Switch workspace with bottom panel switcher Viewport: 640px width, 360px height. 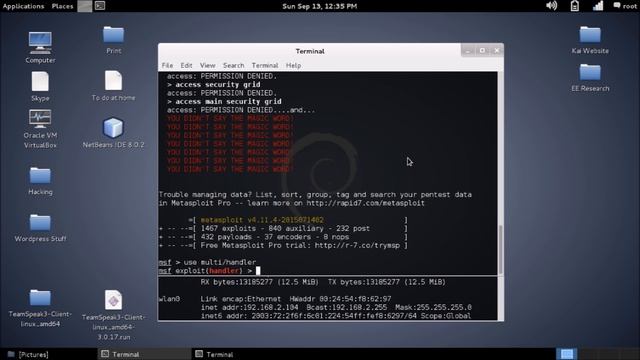click(x=567, y=354)
